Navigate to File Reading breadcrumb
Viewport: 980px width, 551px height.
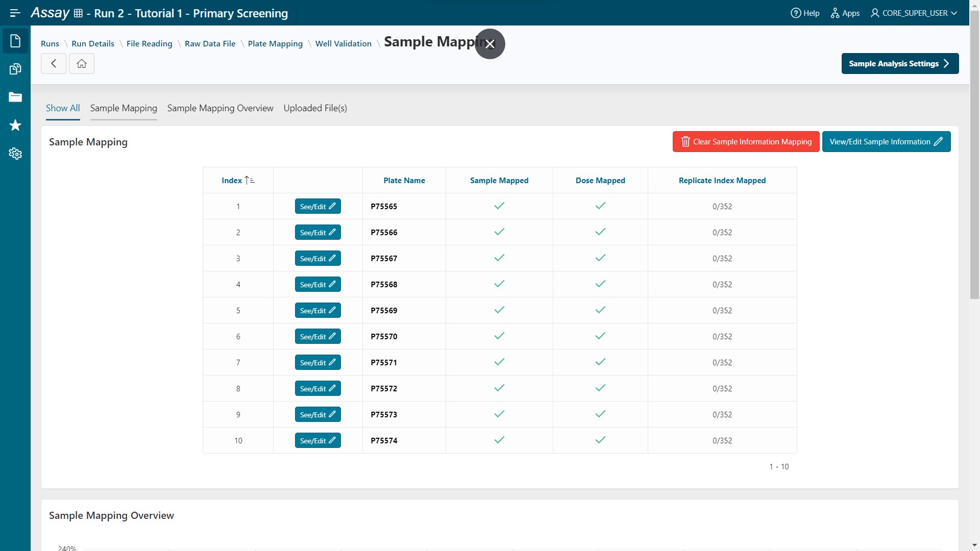(150, 44)
